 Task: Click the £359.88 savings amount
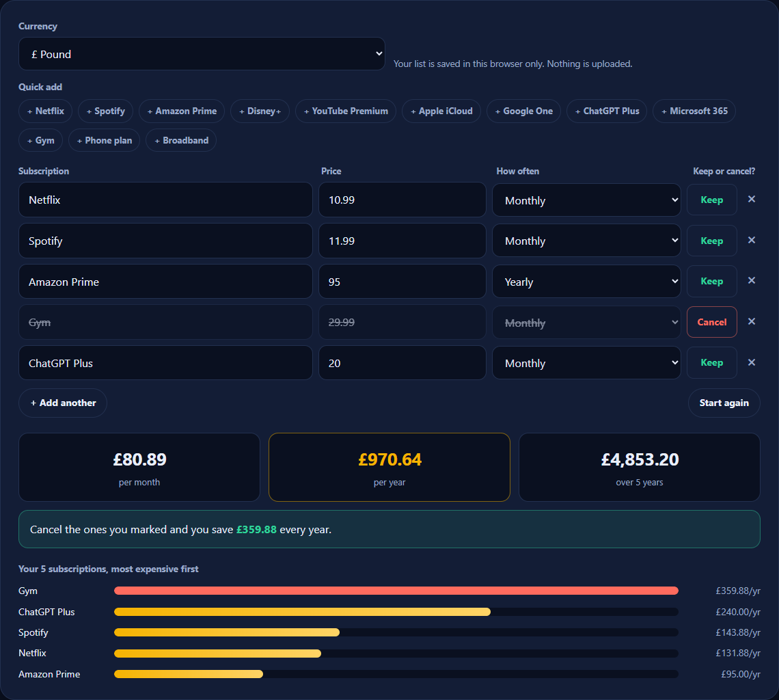[256, 530]
